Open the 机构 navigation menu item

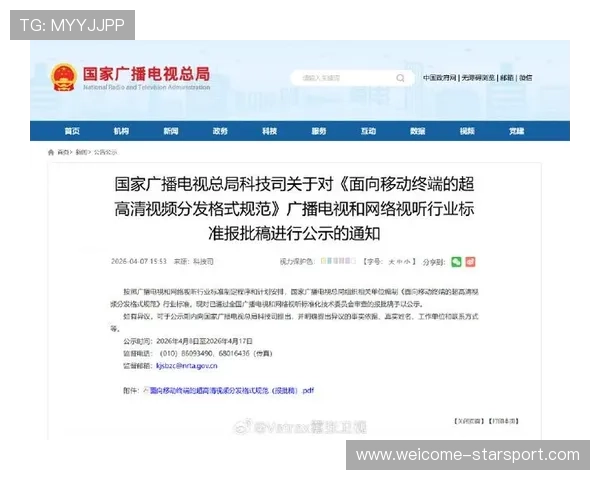[121, 131]
